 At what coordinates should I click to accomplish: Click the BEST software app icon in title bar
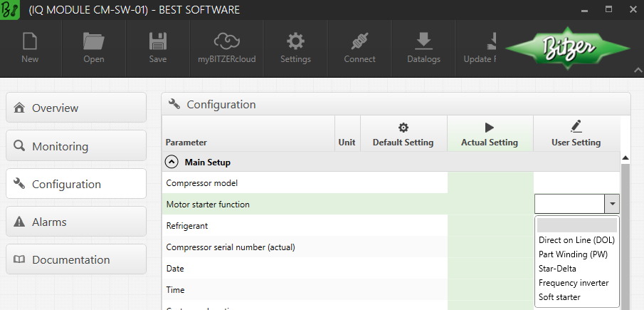coord(10,10)
